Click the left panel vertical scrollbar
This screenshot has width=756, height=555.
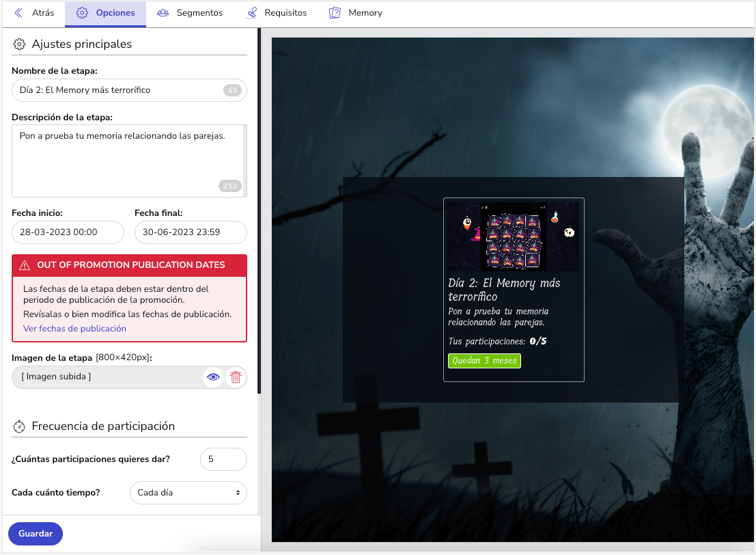[259, 211]
